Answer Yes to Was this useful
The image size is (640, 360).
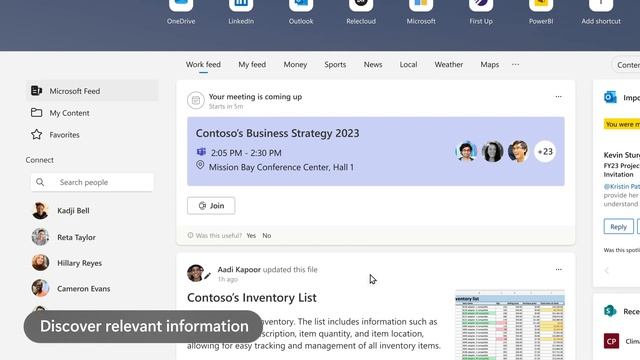251,236
